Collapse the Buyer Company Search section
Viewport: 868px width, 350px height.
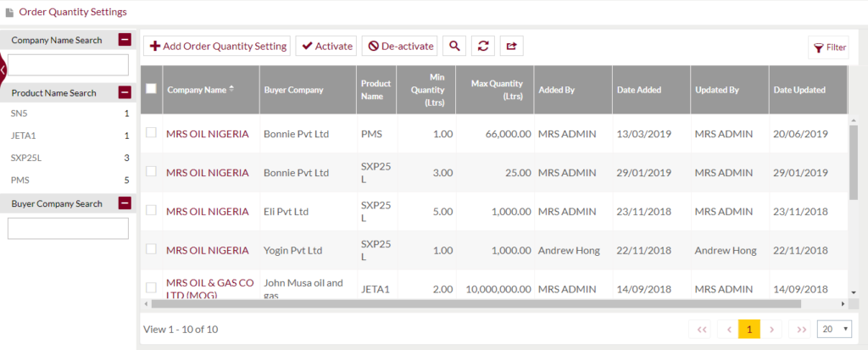coord(125,203)
